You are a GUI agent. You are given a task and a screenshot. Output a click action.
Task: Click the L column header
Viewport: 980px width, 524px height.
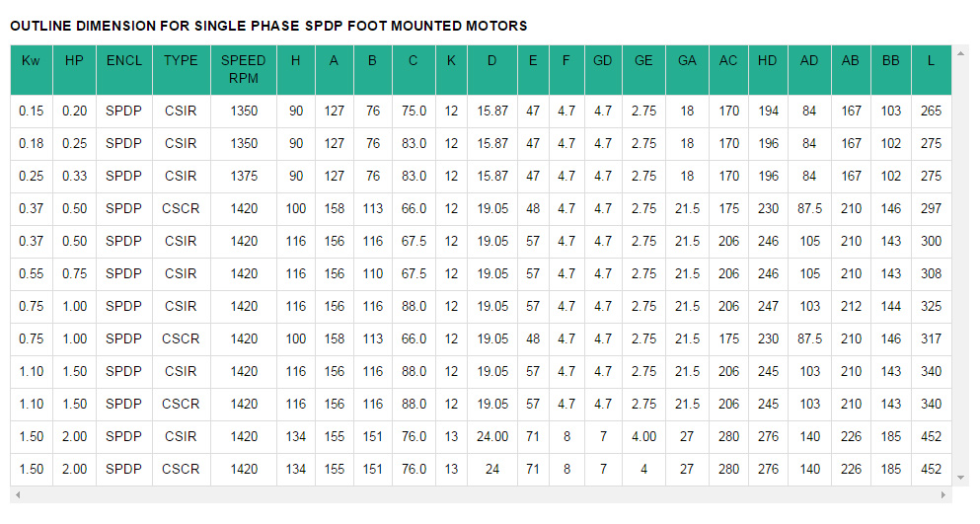point(931,60)
